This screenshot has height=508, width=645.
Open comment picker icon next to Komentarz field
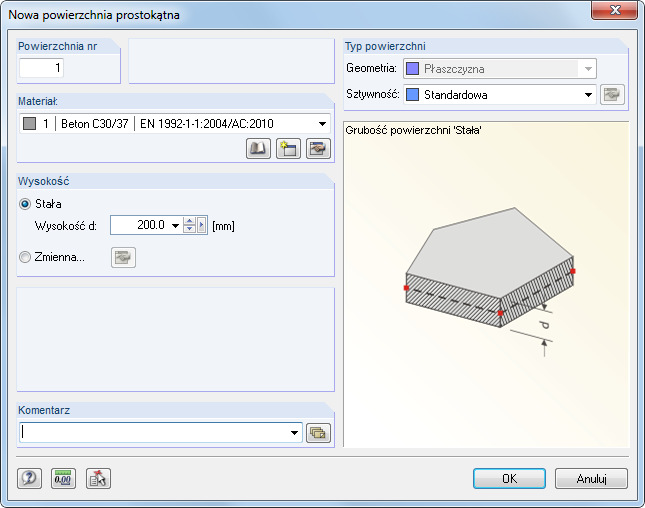(x=318, y=433)
